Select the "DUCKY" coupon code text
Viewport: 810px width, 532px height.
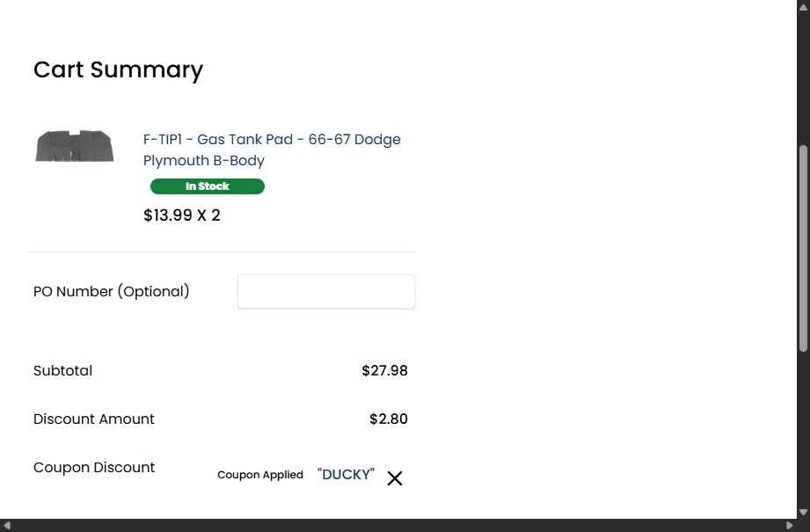point(346,475)
